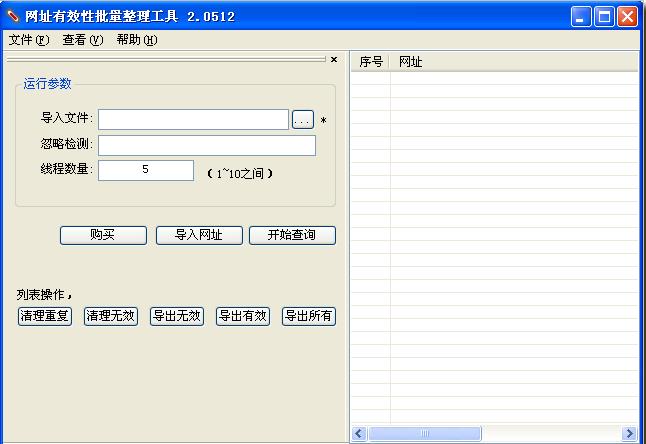Open the 帮助(H) menu
This screenshot has height=444, width=646.
[136, 40]
